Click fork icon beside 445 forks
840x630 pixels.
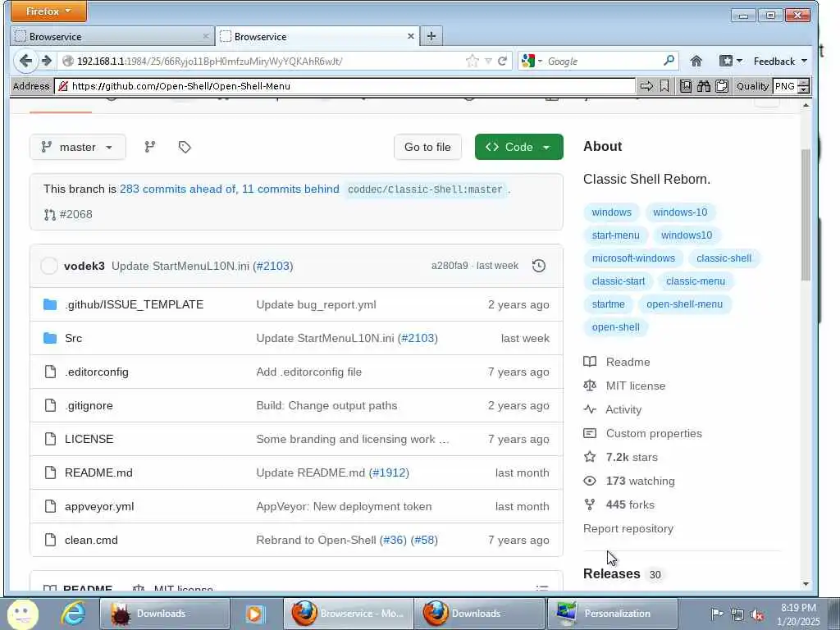pos(590,504)
